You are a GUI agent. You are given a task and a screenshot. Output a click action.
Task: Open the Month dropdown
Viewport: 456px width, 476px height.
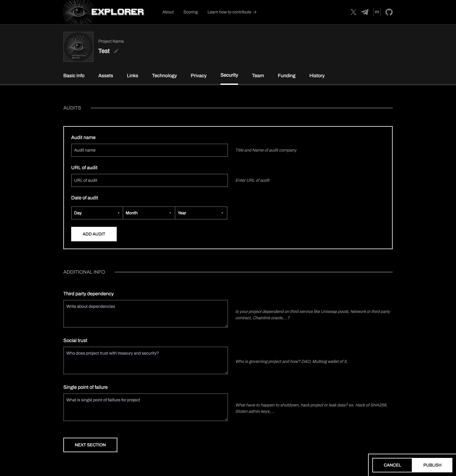point(149,213)
